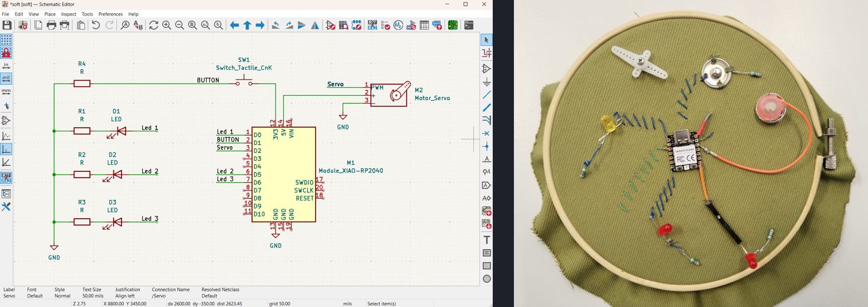
Task: Switch units to inches
Action: tap(6, 65)
